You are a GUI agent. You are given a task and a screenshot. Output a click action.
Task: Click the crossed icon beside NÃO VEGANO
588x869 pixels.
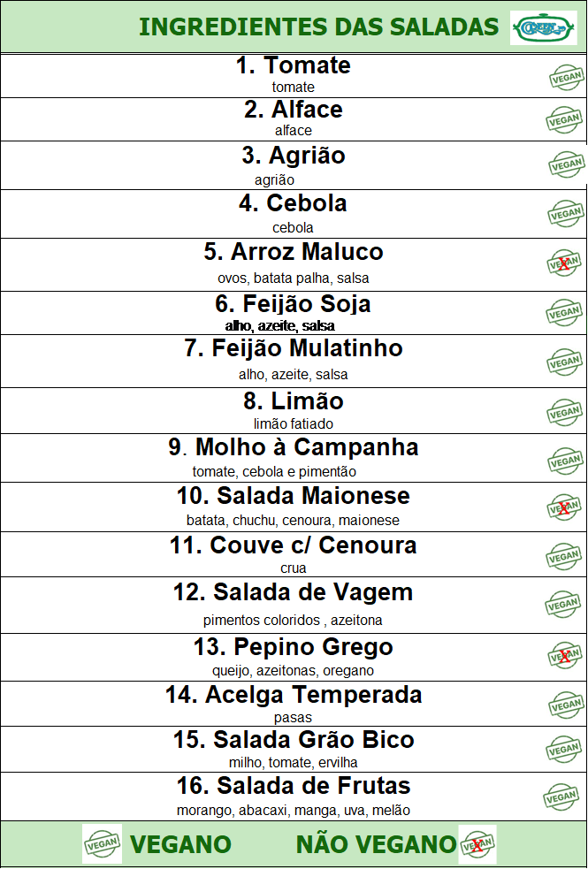pos(477,844)
